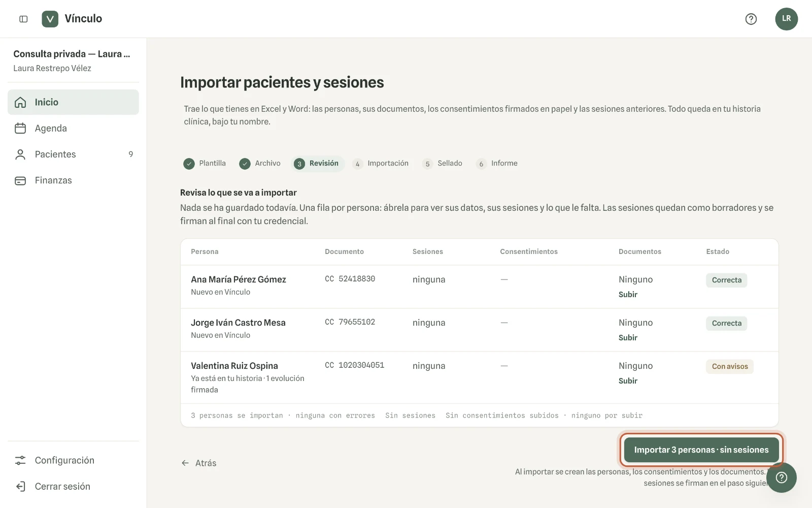Click the Finanzas card icon
812x508 pixels.
[20, 180]
